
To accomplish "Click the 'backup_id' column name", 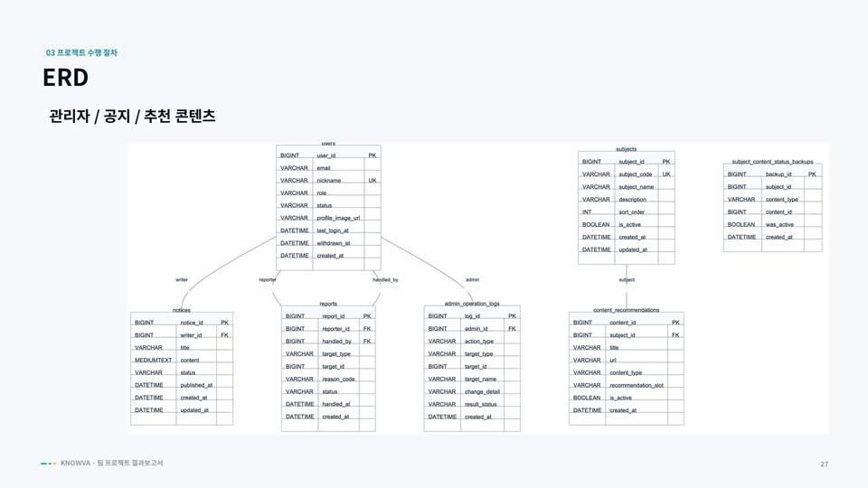I will tap(778, 174).
